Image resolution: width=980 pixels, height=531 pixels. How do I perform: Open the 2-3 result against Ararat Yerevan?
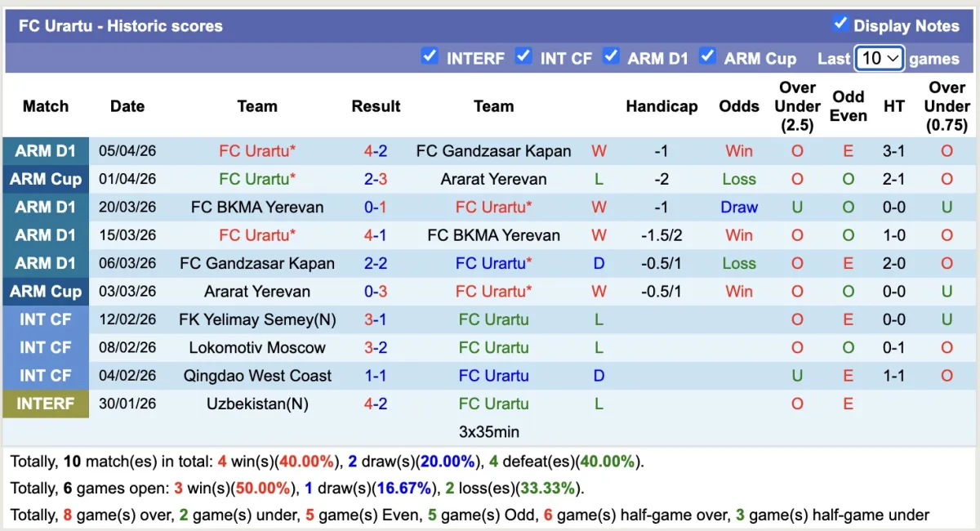tap(376, 179)
